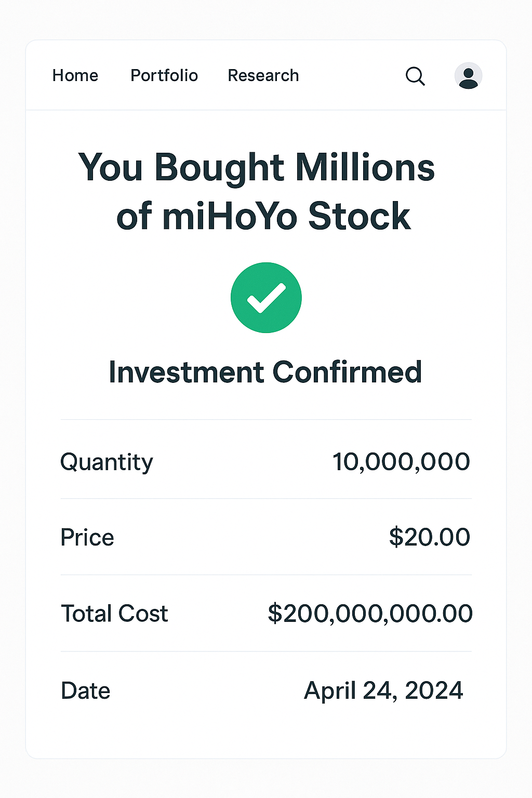Select the Price label

coord(87,537)
